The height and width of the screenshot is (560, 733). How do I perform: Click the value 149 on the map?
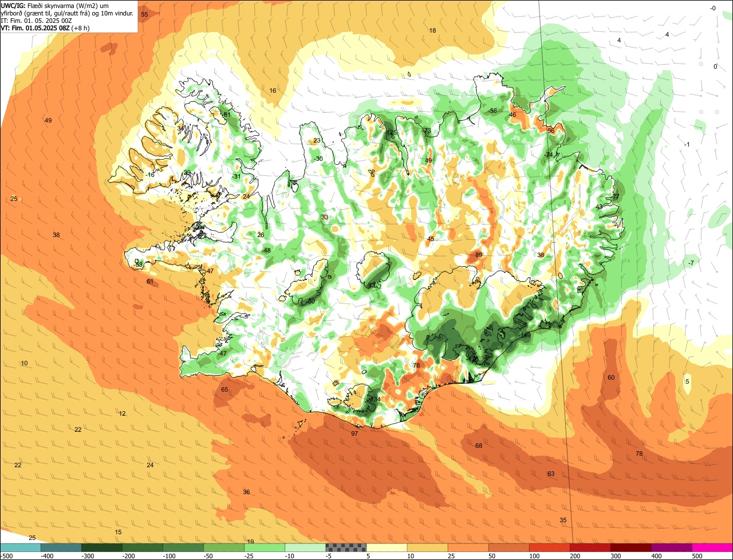(x=526, y=336)
